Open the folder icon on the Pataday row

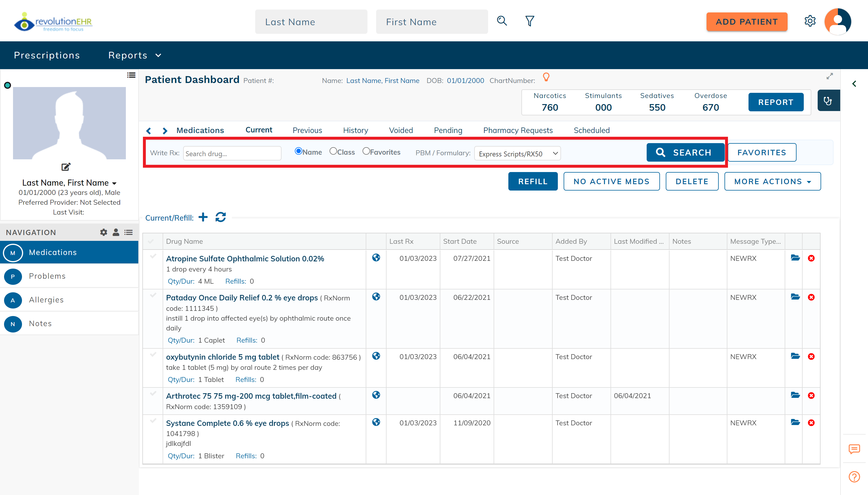[x=795, y=296]
